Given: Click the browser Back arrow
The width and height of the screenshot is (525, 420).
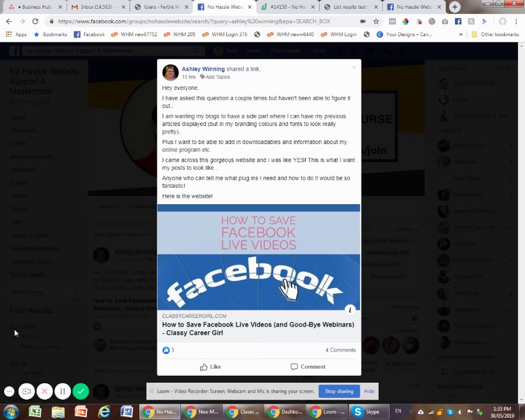Looking at the screenshot, I should (x=9, y=22).
